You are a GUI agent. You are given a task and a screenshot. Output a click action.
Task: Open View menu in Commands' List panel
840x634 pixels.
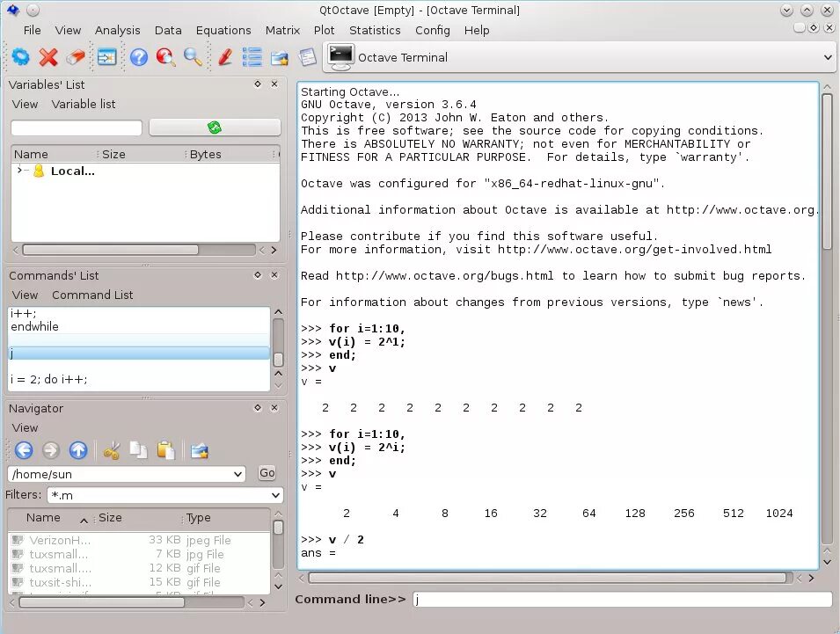click(26, 295)
